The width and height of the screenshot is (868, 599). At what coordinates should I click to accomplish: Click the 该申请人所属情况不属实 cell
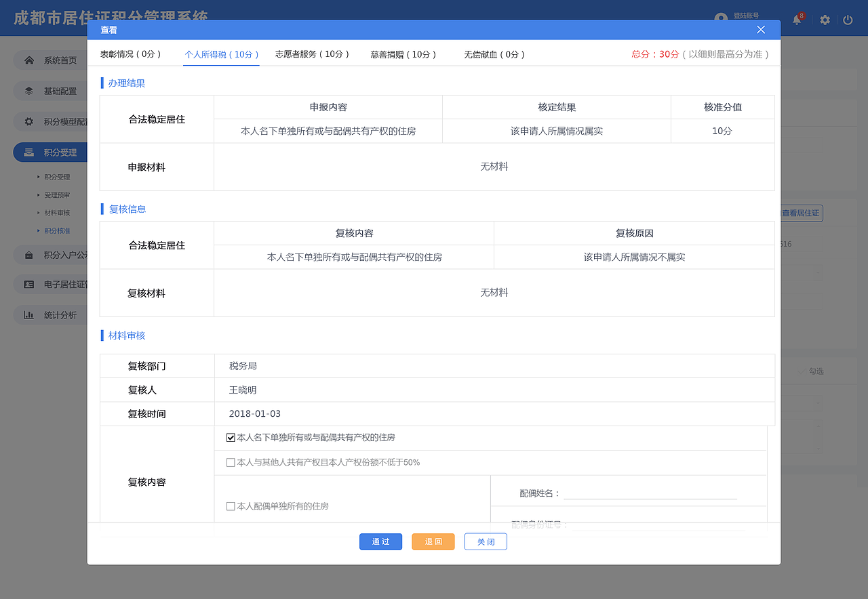[x=634, y=257]
